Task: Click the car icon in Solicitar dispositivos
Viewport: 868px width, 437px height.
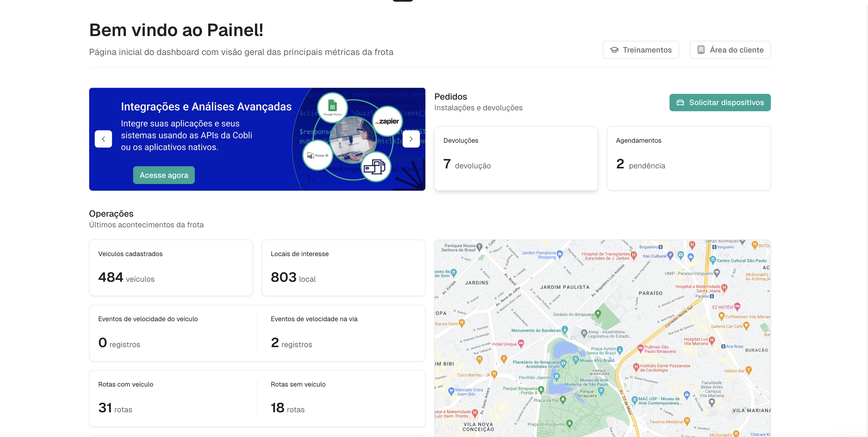Action: (x=680, y=102)
